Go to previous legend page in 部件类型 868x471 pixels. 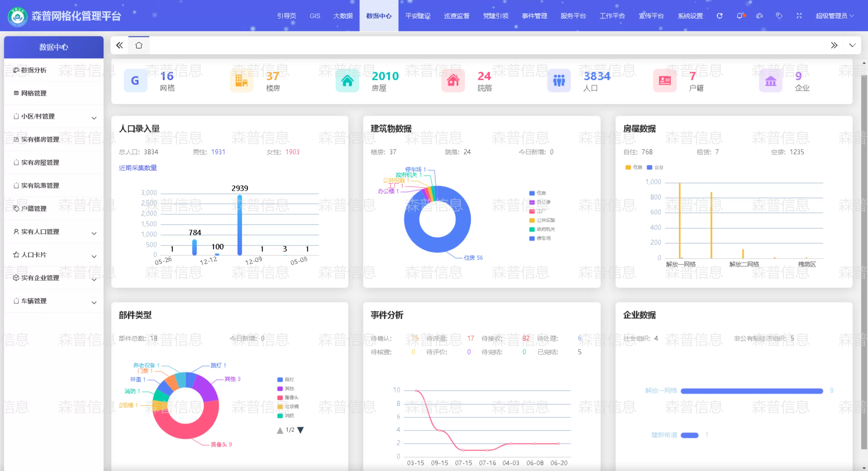(280, 430)
